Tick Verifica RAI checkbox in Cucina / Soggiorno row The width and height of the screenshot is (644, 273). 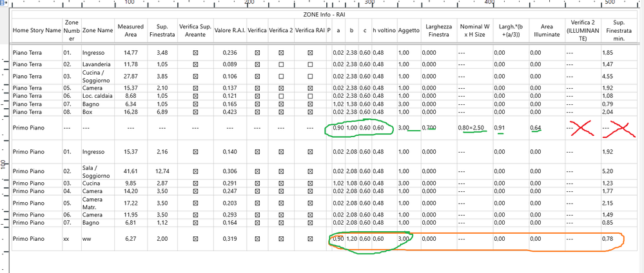point(310,77)
